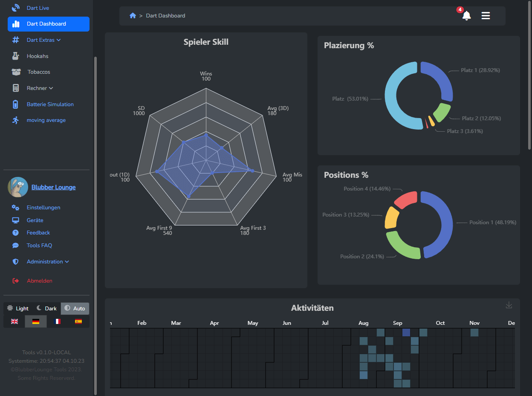Open the hamburger menu icon

point(486,16)
